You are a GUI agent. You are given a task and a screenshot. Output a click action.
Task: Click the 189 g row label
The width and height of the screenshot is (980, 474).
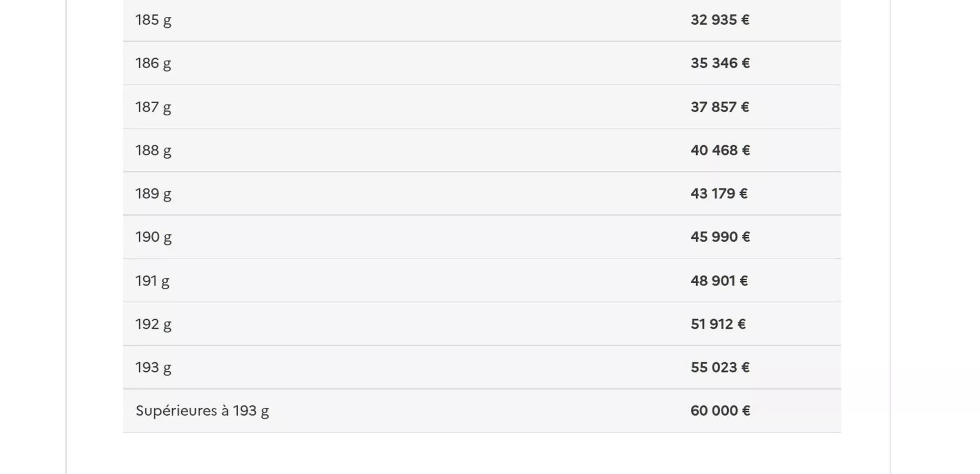point(153,194)
